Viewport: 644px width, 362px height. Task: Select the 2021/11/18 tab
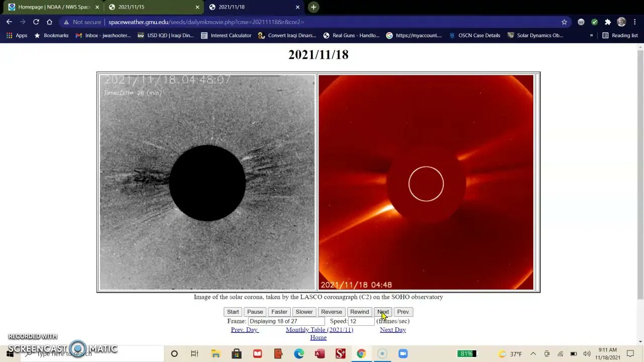[x=254, y=7]
